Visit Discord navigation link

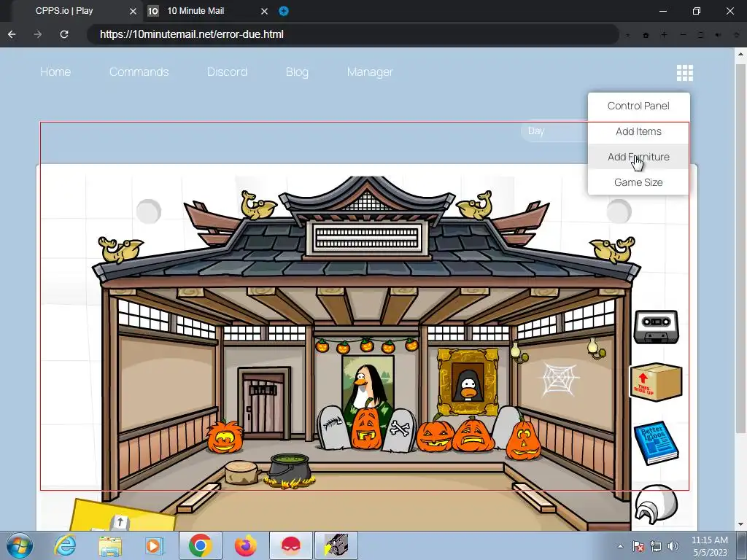(x=228, y=72)
